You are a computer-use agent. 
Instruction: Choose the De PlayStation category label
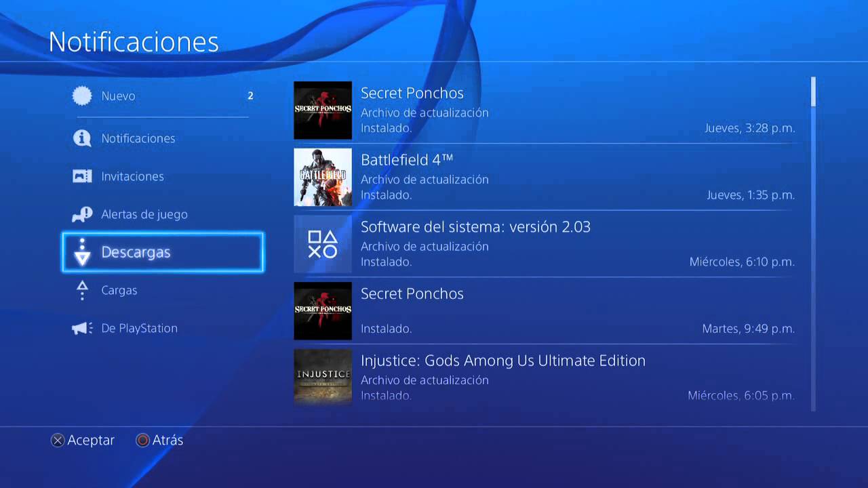pyautogui.click(x=139, y=328)
